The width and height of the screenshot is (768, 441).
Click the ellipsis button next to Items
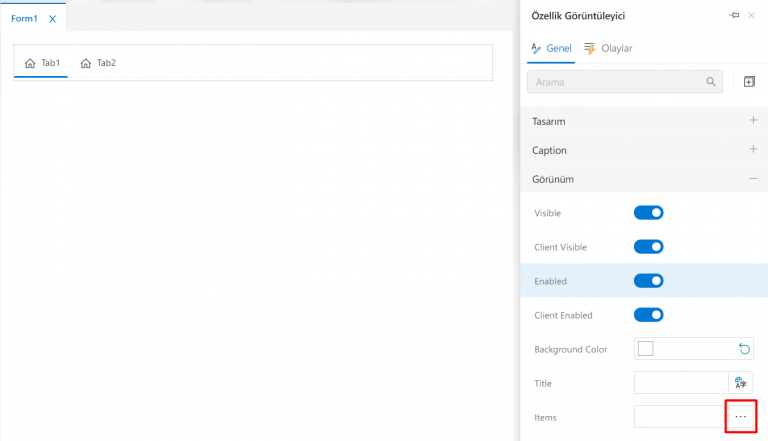point(740,416)
